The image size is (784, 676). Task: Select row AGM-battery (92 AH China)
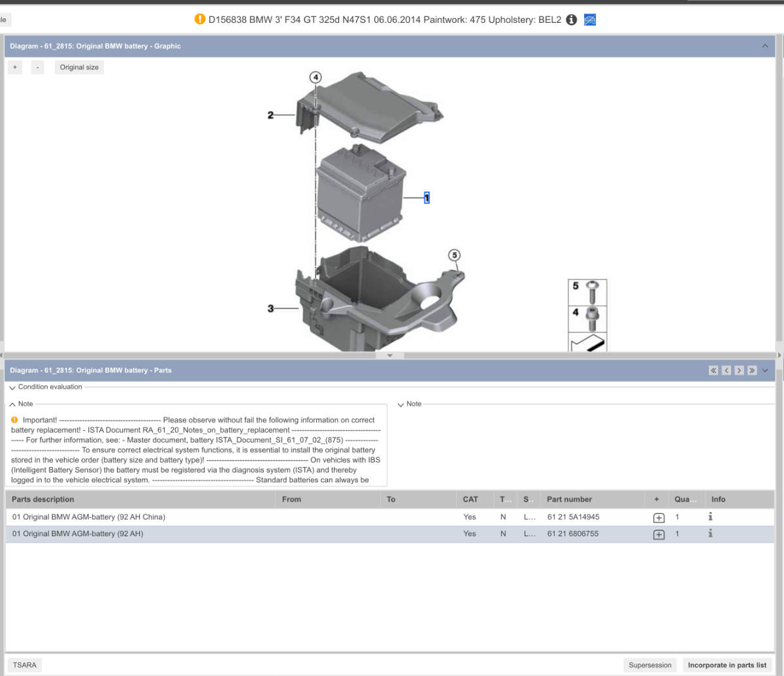point(390,517)
